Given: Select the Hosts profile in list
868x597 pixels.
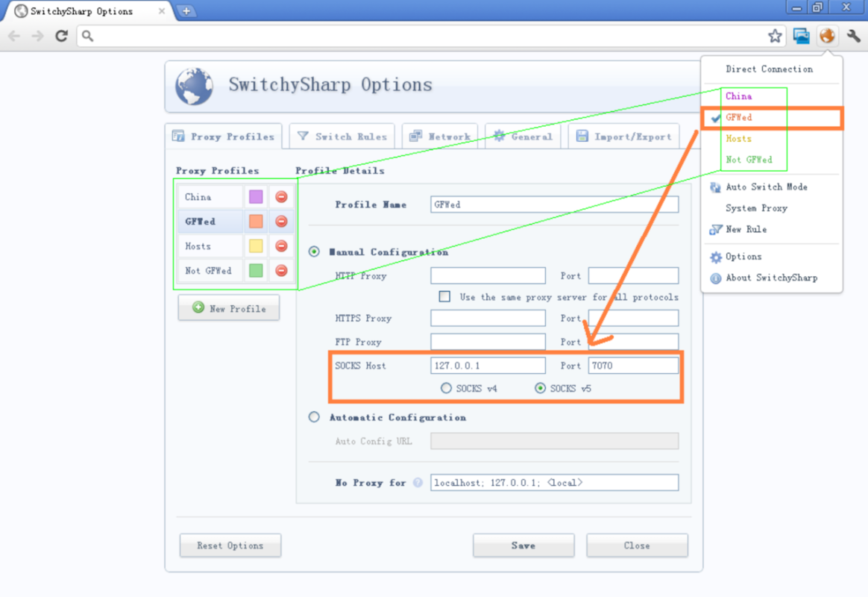Looking at the screenshot, I should pos(210,246).
